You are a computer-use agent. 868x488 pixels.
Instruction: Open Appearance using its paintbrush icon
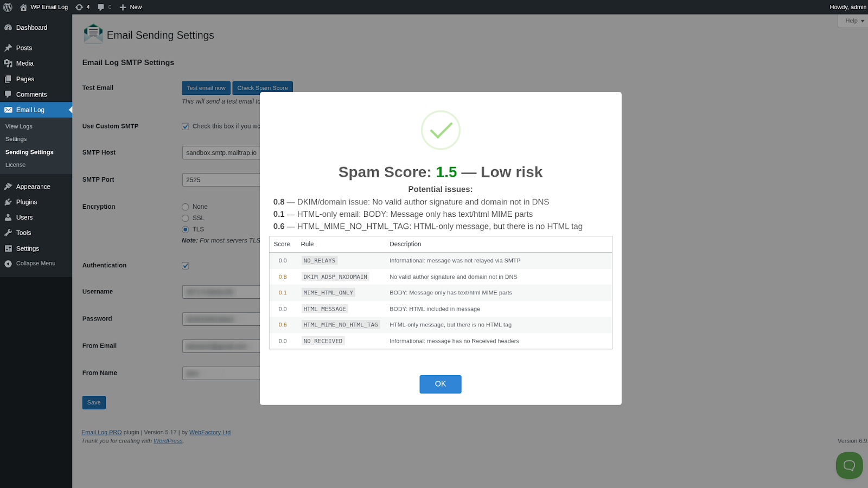9,186
